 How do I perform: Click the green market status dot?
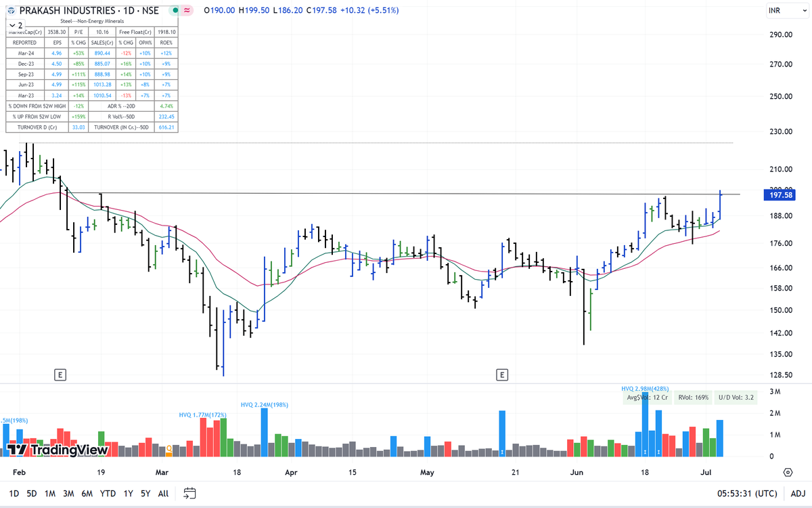pos(175,11)
